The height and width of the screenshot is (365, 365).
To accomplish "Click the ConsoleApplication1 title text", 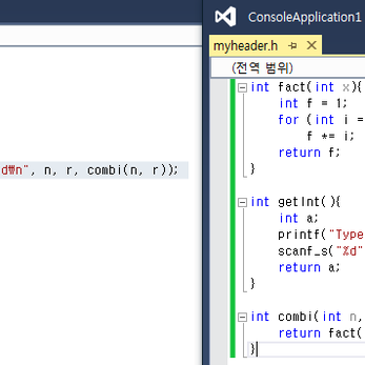I will pos(304,17).
